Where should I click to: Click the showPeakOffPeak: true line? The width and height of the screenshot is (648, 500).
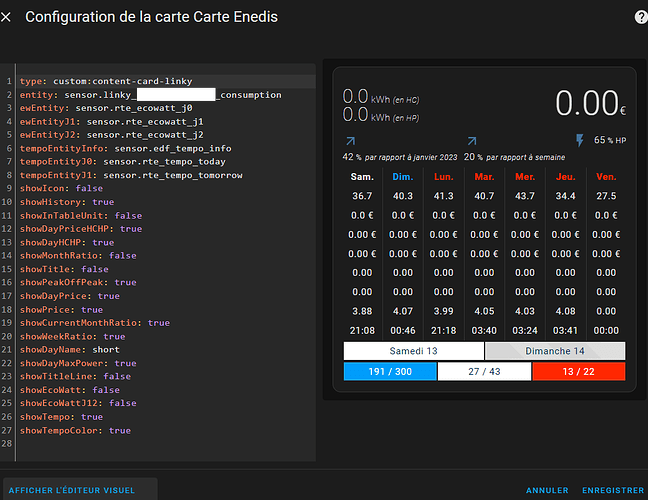tap(78, 282)
